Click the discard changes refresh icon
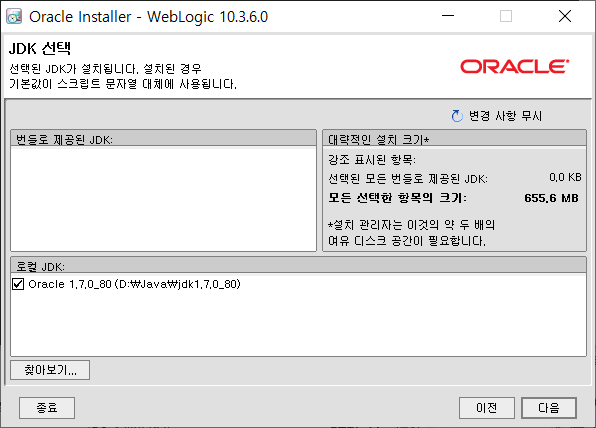 [457, 116]
